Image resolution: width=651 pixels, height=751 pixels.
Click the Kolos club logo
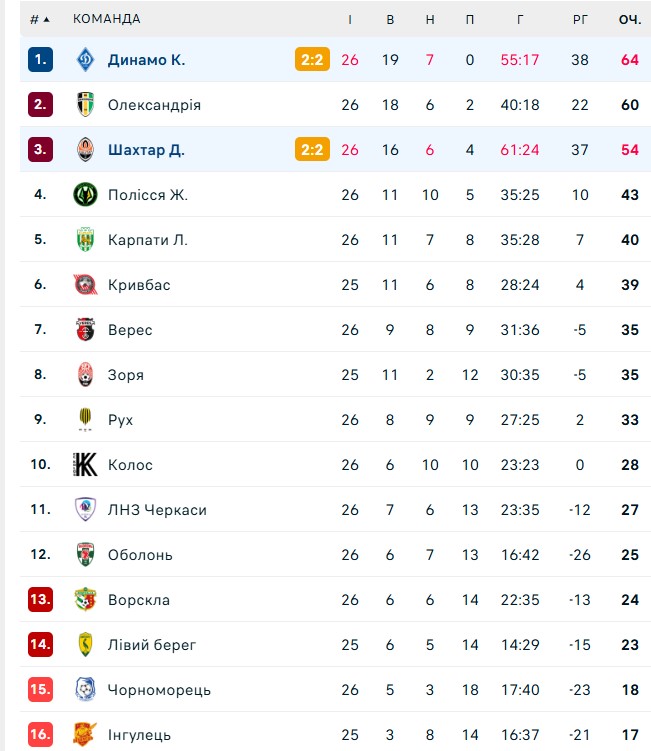[86, 465]
